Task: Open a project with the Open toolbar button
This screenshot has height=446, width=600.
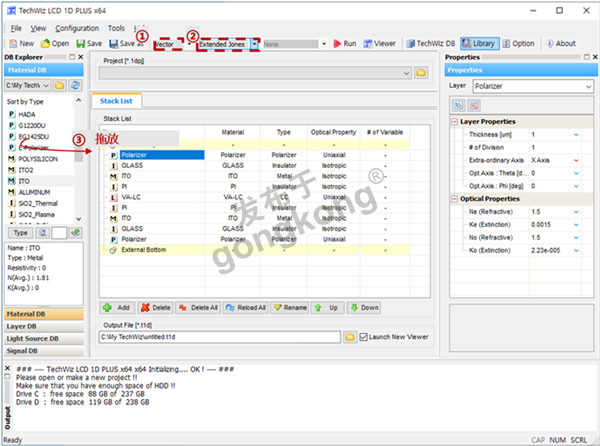Action: [55, 44]
